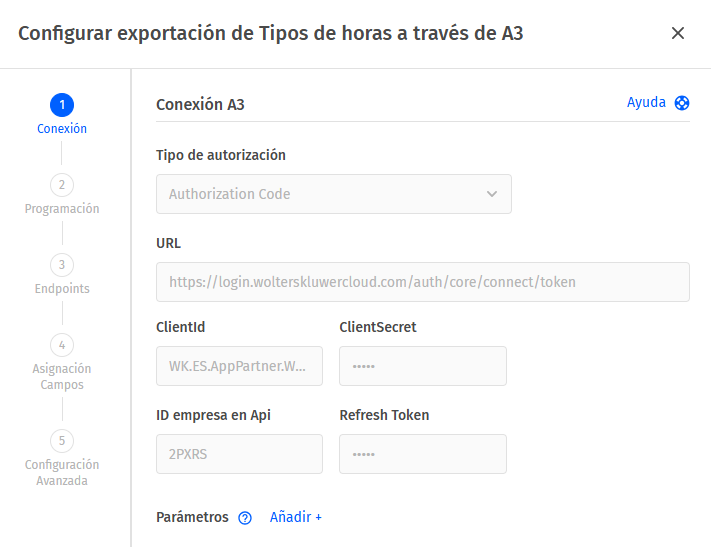
Task: Click the Ayuda lifebuoy icon
Action: [682, 103]
